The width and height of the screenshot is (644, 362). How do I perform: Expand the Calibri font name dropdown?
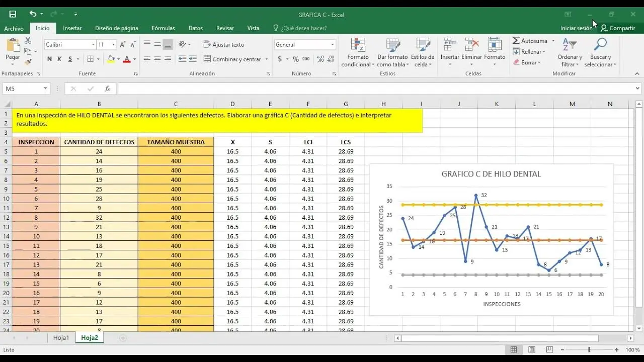point(93,45)
